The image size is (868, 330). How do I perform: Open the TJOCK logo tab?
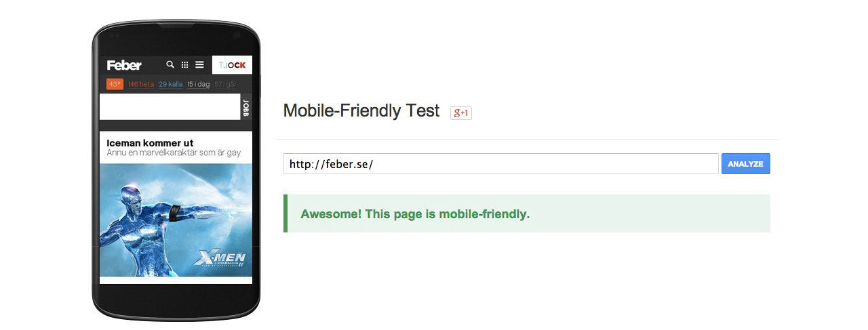232,65
